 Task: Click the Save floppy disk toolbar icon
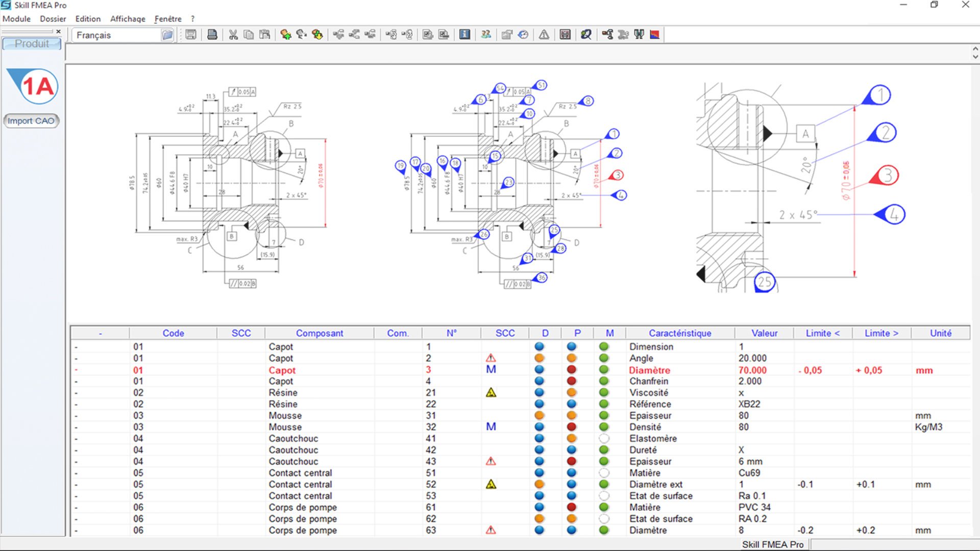coord(191,35)
